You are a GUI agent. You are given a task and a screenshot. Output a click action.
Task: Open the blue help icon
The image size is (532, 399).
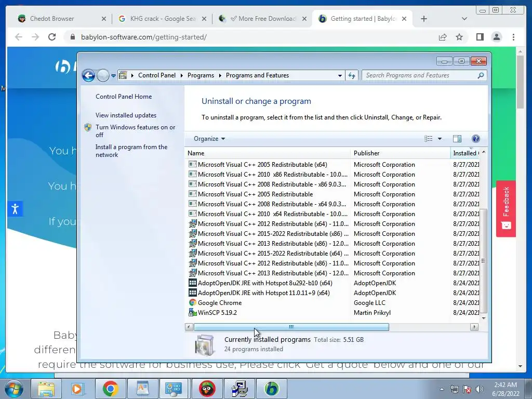(x=476, y=138)
